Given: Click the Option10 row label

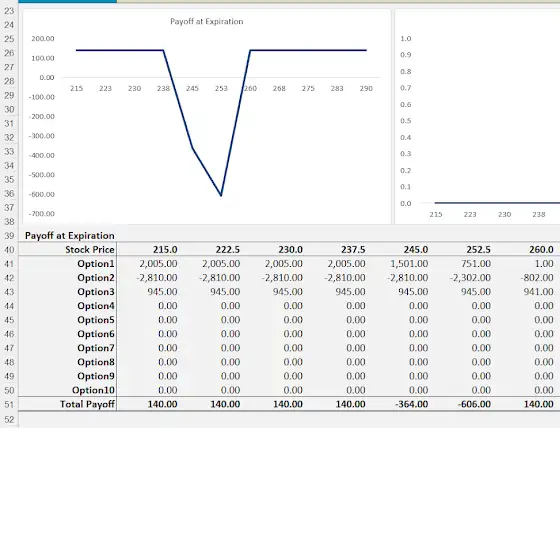Looking at the screenshot, I should (93, 390).
